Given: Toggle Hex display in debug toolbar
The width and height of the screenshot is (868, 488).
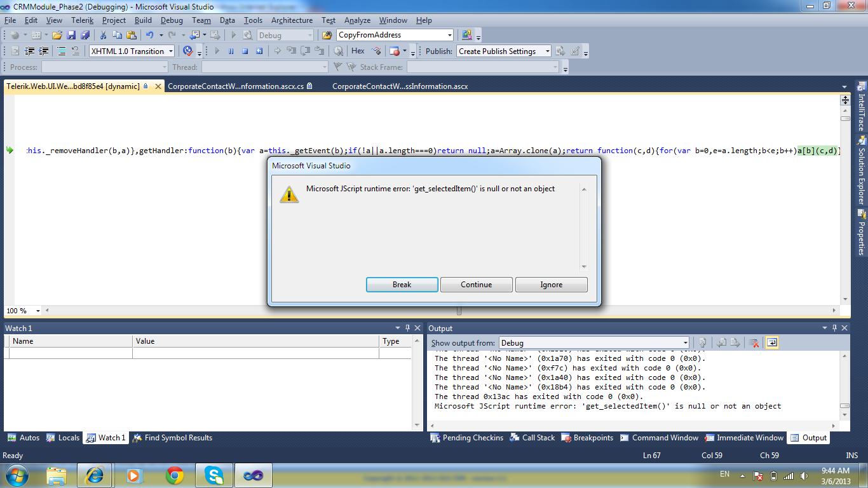Looking at the screenshot, I should [358, 51].
